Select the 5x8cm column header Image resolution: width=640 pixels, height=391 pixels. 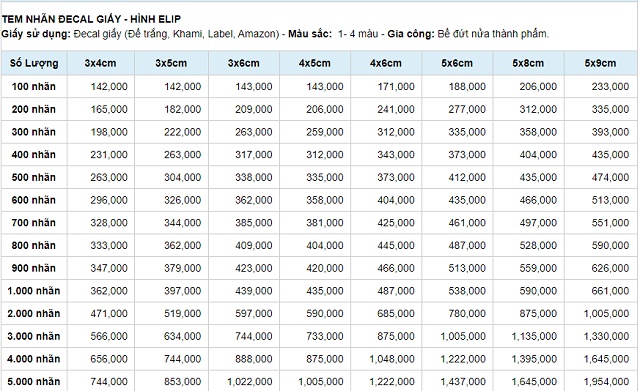point(528,63)
